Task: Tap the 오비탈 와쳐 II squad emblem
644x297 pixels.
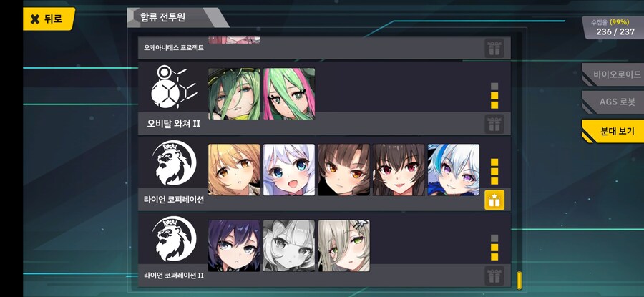Action: [173, 87]
